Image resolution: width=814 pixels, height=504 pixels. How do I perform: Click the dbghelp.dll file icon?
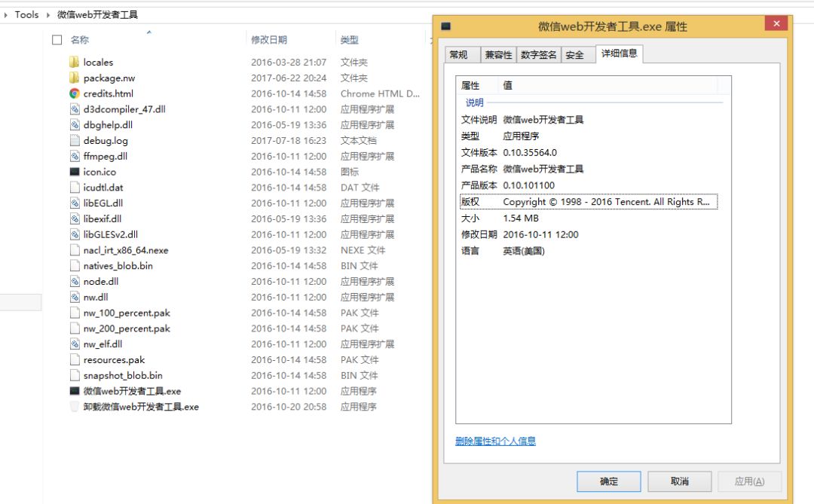pyautogui.click(x=74, y=124)
